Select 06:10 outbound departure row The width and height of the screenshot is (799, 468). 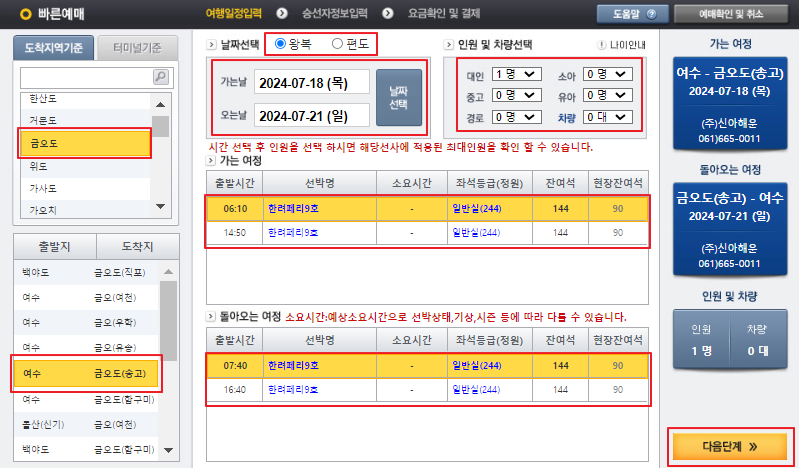(x=427, y=209)
